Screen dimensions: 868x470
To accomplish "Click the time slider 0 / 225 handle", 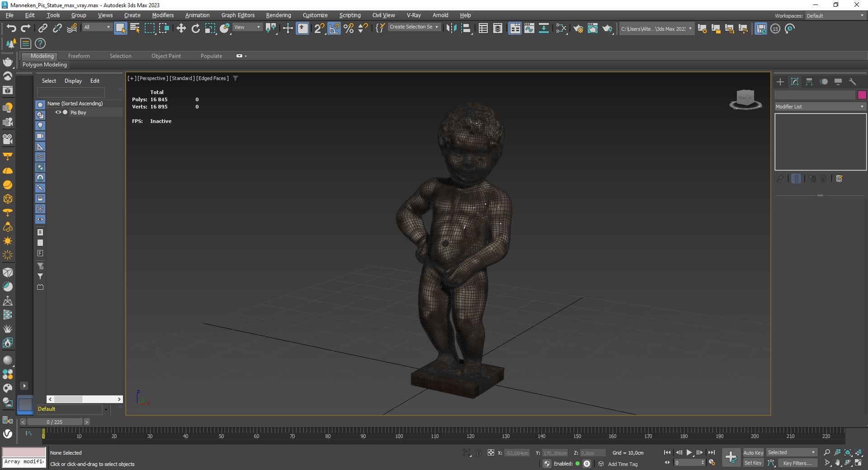I will [x=55, y=422].
